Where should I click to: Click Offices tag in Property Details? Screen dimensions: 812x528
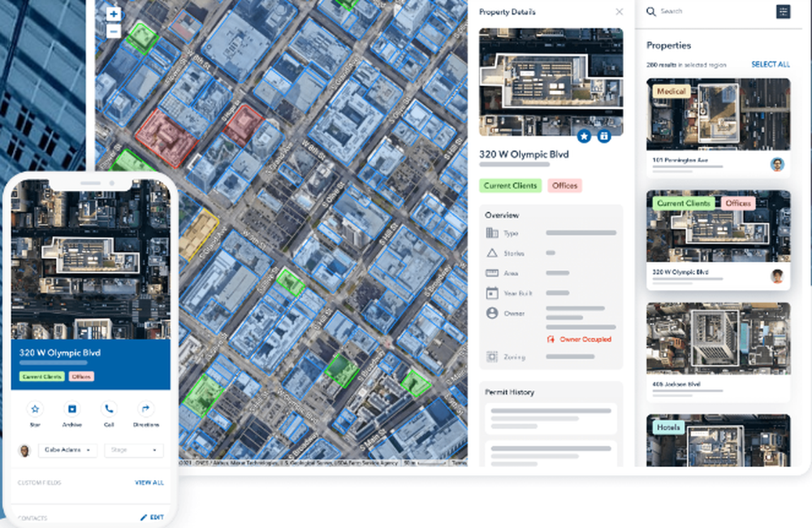(x=564, y=185)
